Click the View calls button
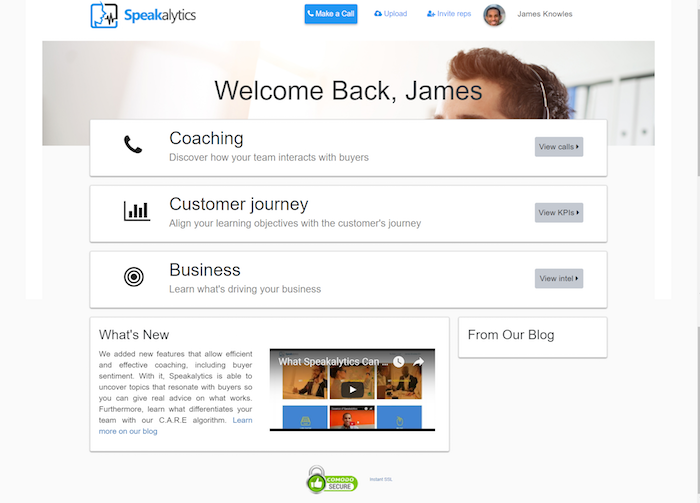 click(559, 147)
